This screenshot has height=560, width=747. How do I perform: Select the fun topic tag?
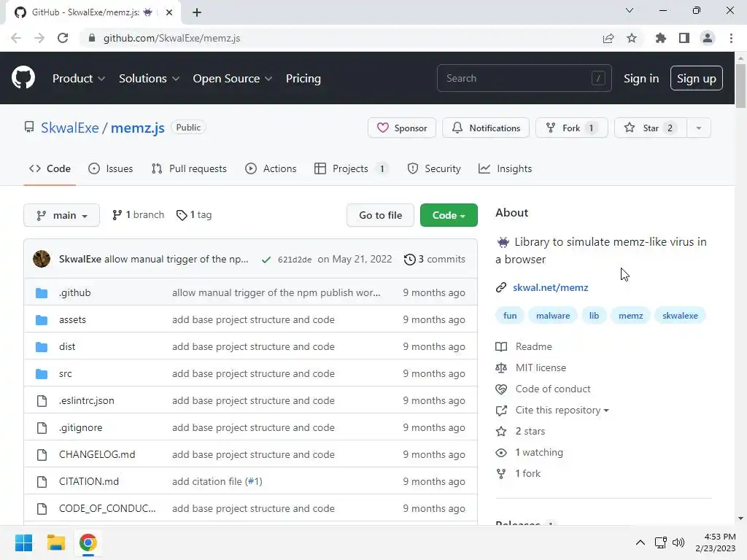click(x=510, y=316)
